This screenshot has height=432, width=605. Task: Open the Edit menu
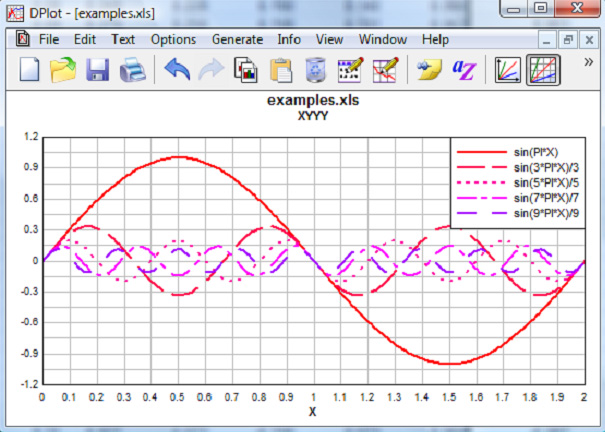[85, 39]
